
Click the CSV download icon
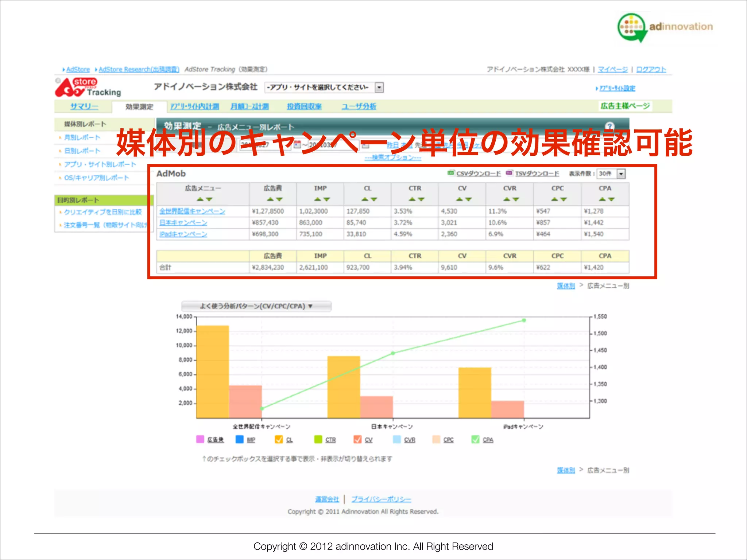pos(451,173)
